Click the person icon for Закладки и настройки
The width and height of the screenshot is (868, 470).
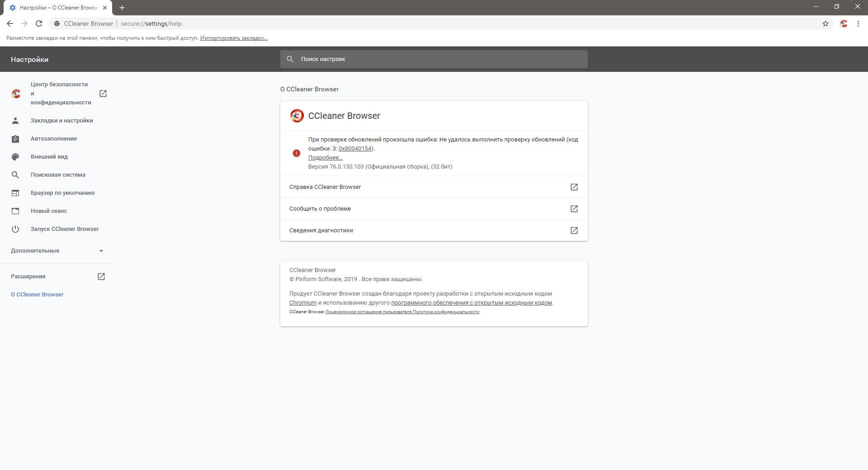[15, 121]
